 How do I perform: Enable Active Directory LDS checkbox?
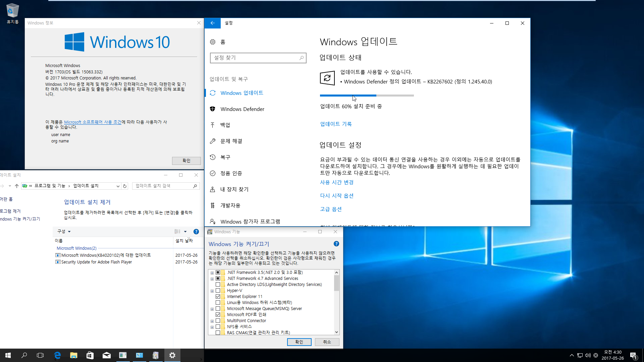(x=218, y=285)
